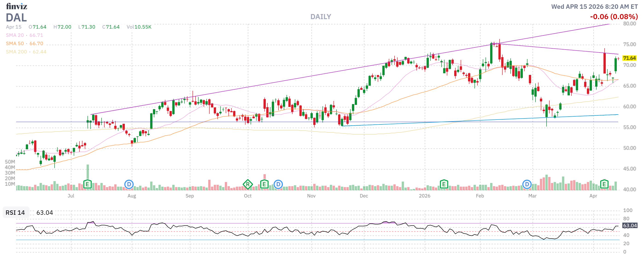Click the dividend D marker before March
Viewport: 644px width, 259px height.
coord(527,185)
